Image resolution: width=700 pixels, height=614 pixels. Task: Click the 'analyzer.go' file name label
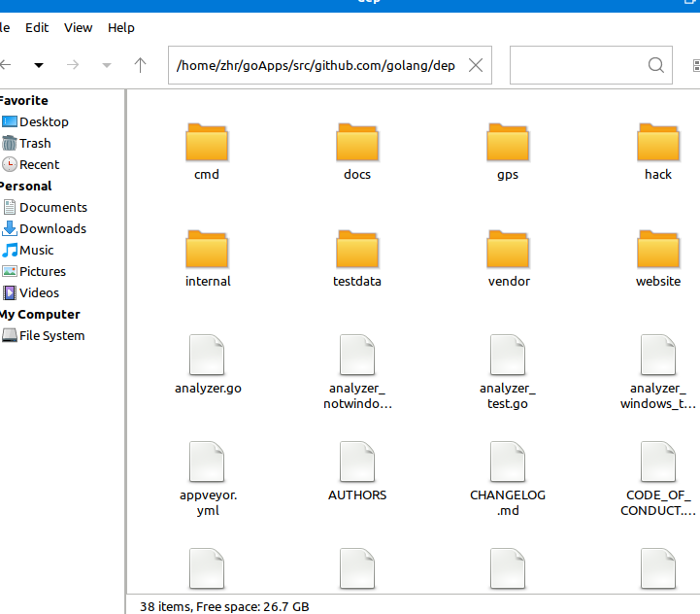point(208,389)
